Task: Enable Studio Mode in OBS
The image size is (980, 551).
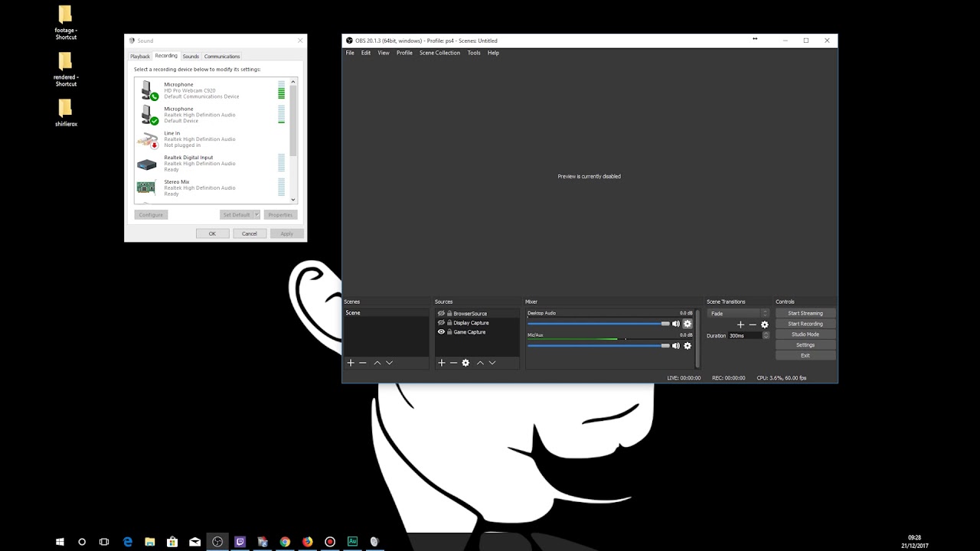Action: point(805,334)
